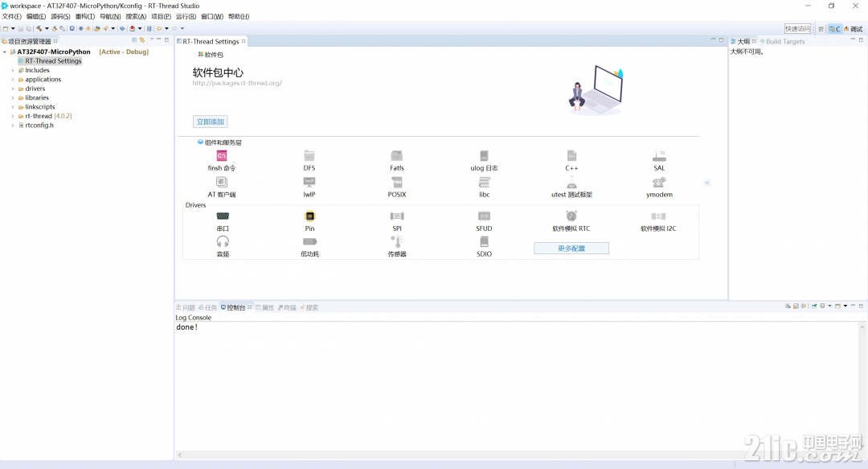
Task: Click the 传感器 sensor driver icon
Action: [x=396, y=241]
